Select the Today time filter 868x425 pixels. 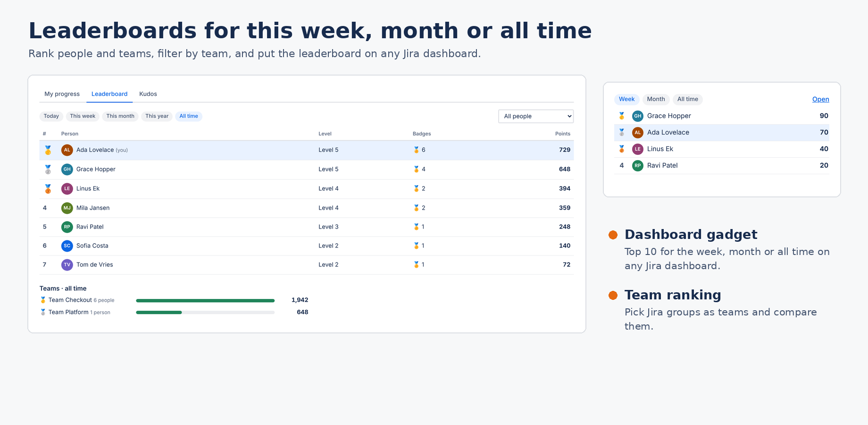pos(51,116)
